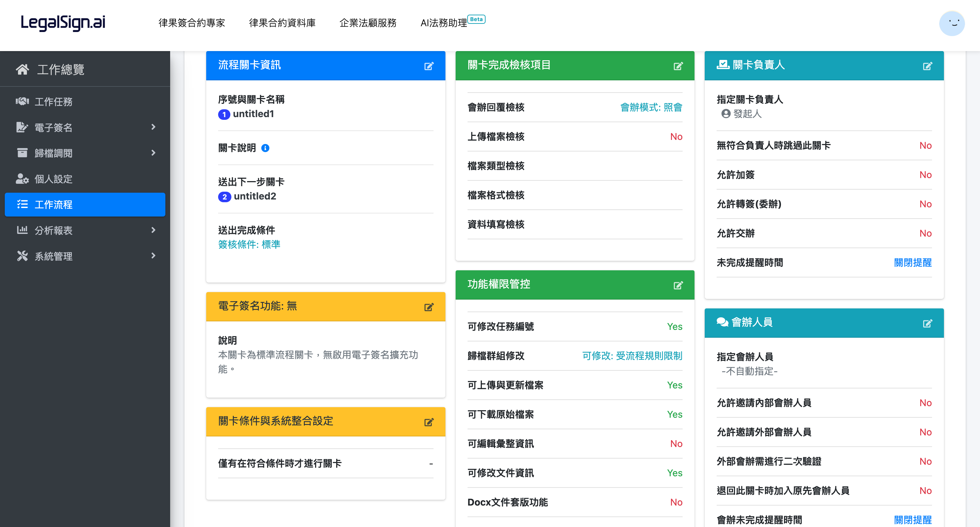Open AI法務助理 Beta in top navigation
Image resolution: width=980 pixels, height=527 pixels.
453,22
